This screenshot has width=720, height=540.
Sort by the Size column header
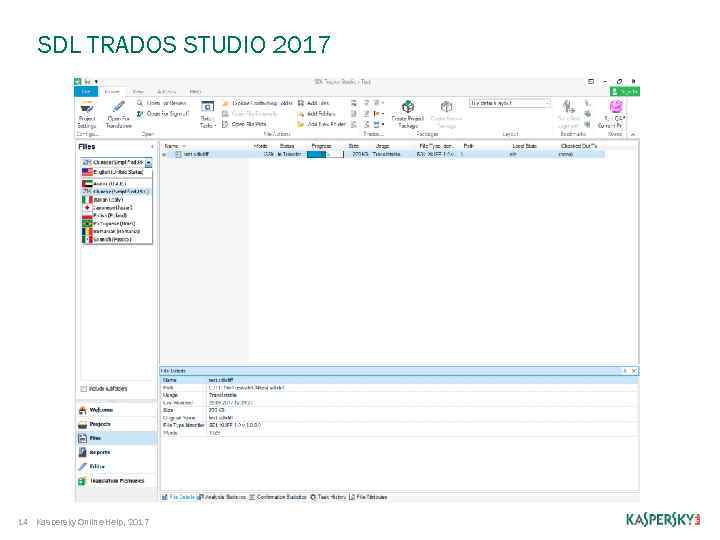[354, 146]
